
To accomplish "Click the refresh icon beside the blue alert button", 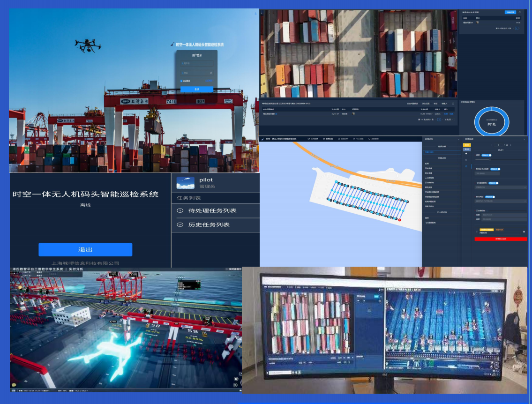I will point(519,12).
